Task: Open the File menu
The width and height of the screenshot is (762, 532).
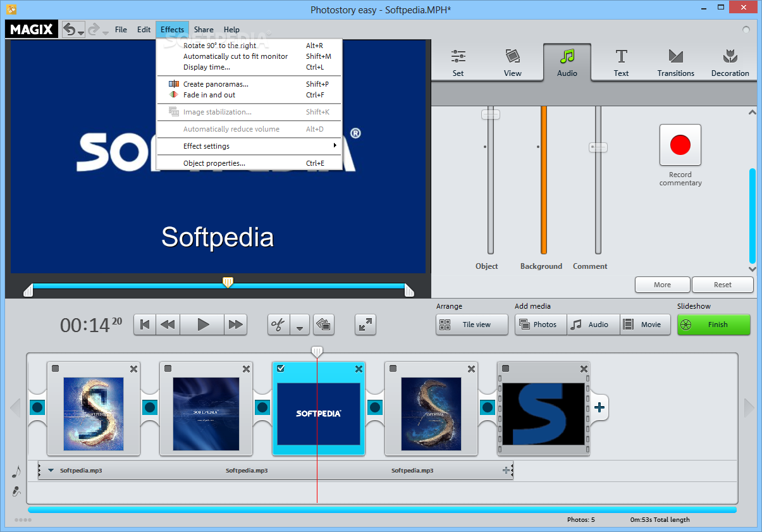Action: 121,29
